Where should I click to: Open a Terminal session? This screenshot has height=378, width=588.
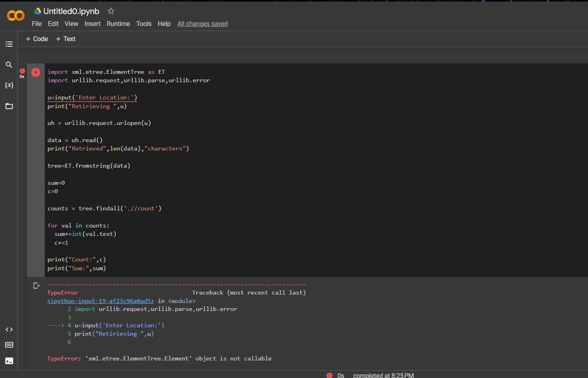9,361
